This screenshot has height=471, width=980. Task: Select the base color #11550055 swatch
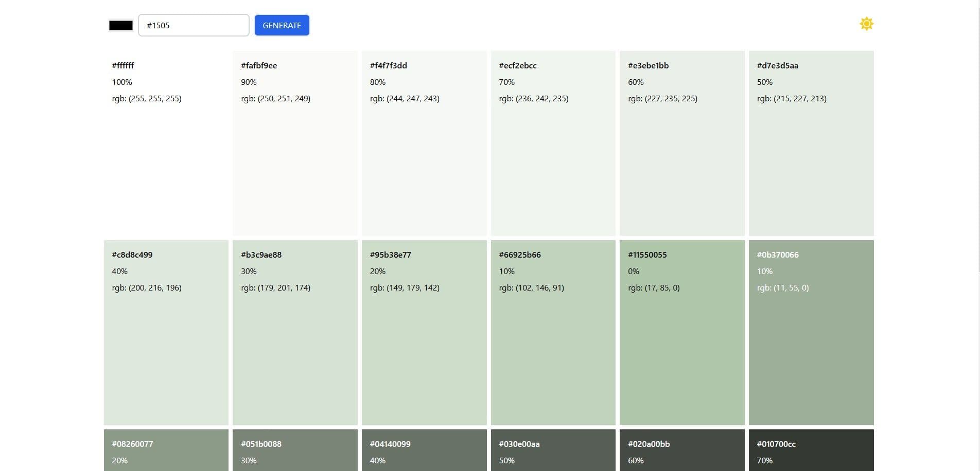682,332
